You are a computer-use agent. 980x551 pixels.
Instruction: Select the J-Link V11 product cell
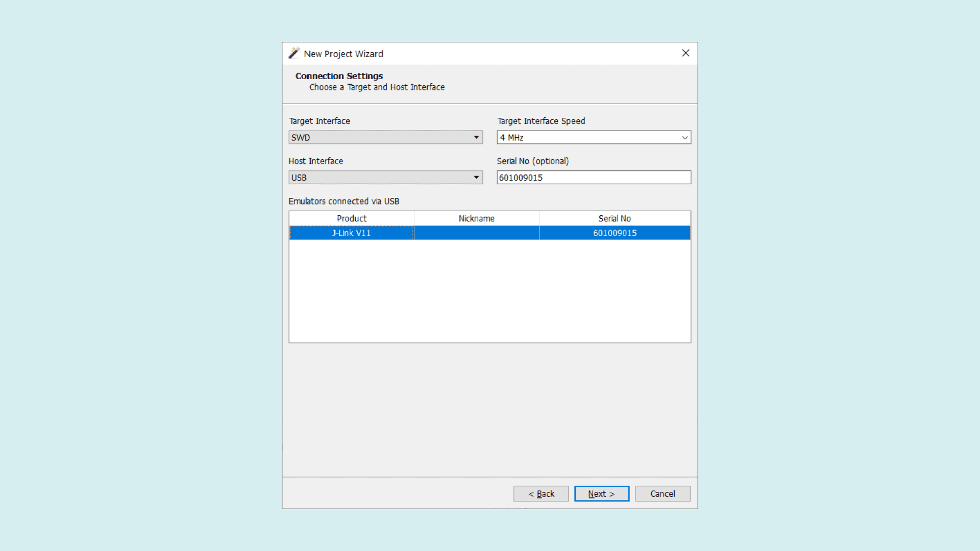pos(351,233)
